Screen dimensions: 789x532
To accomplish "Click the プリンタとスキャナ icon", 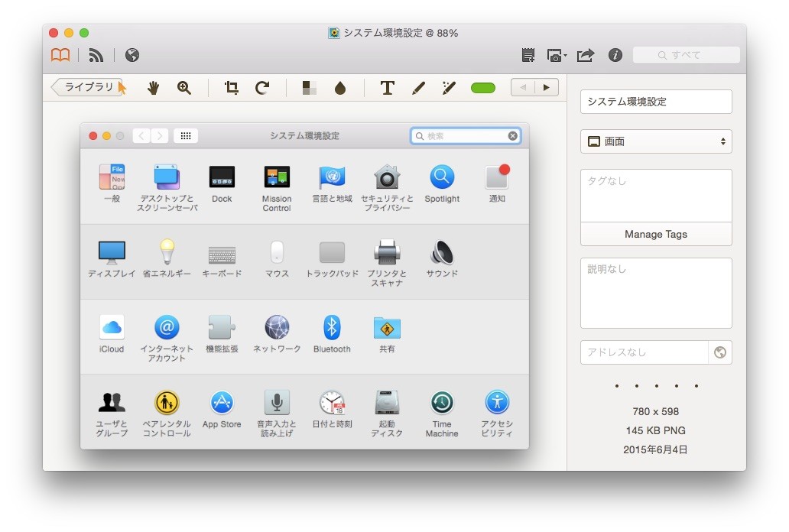I will click(x=387, y=251).
